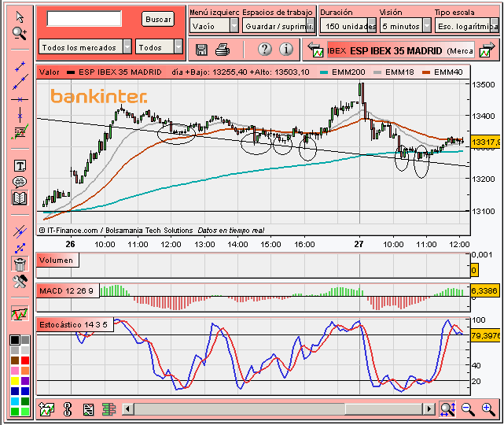Select the yellow color swatch
504x425 pixels.
(x=15, y=381)
